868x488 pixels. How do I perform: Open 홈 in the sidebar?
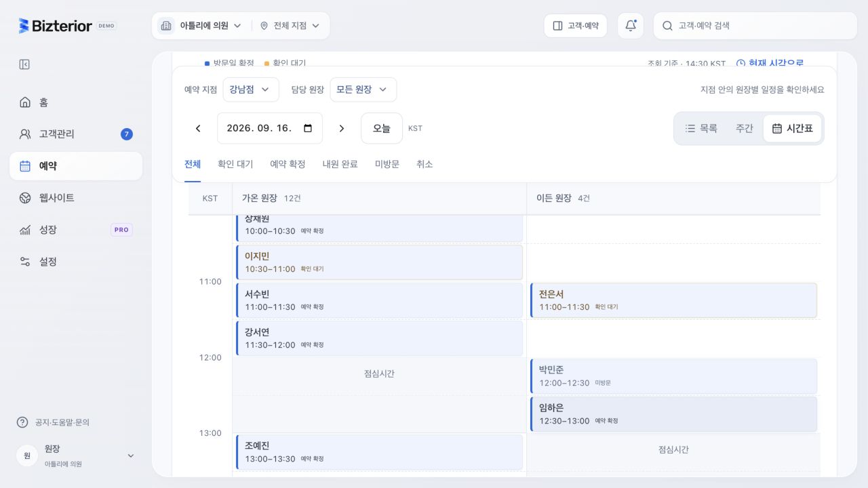click(76, 102)
